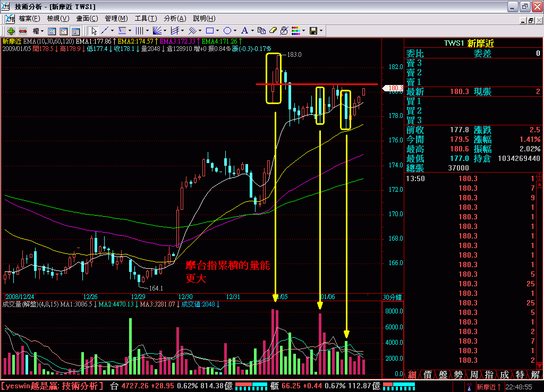Expand the horizontal lines tool dropdown
Viewport: 544px width, 392px height.
pos(130,31)
